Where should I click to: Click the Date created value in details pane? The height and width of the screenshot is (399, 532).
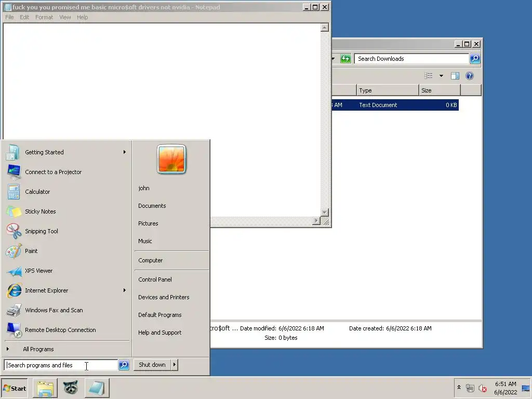[409, 328]
